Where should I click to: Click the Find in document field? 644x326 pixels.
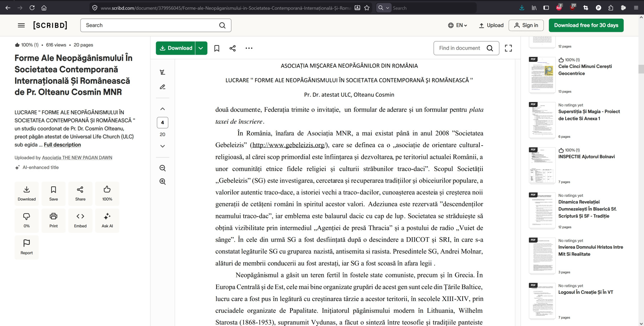pos(460,48)
